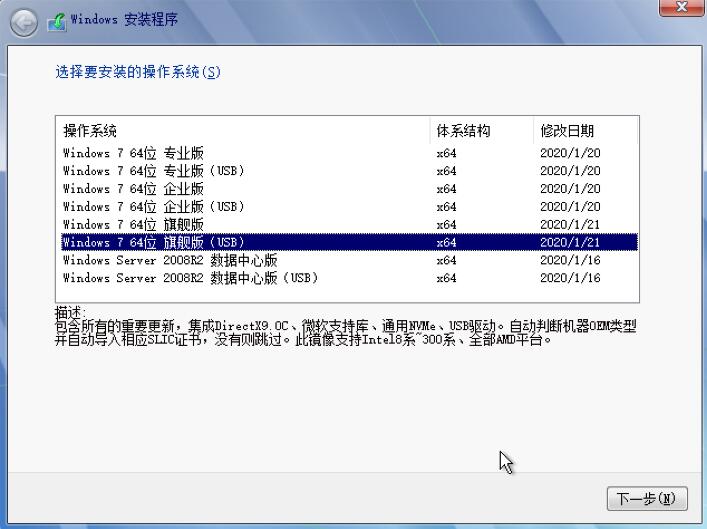
Task: Click the Windows 安装程序 title text
Action: point(126,21)
